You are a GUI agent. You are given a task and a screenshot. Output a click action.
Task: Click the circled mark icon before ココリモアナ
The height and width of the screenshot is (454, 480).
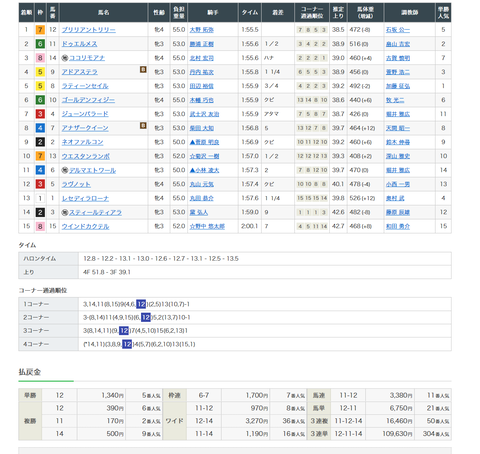click(65, 58)
